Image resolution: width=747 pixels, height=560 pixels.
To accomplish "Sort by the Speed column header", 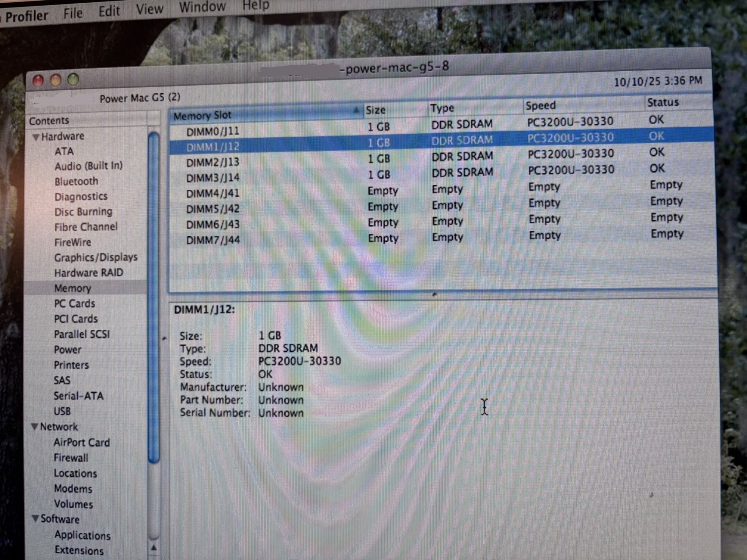I will click(x=540, y=106).
